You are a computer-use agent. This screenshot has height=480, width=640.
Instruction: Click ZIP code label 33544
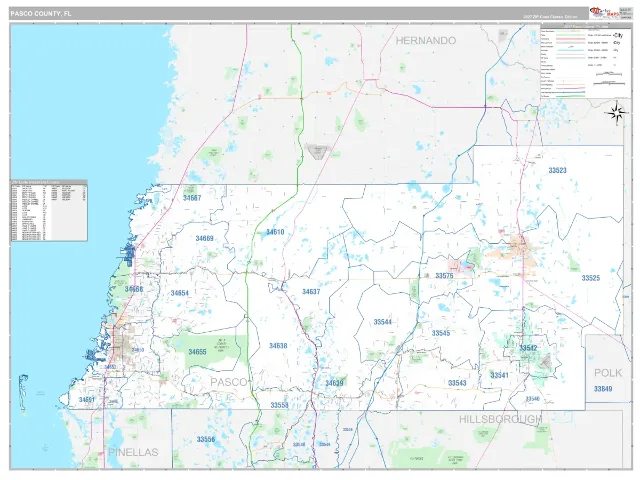click(x=382, y=322)
